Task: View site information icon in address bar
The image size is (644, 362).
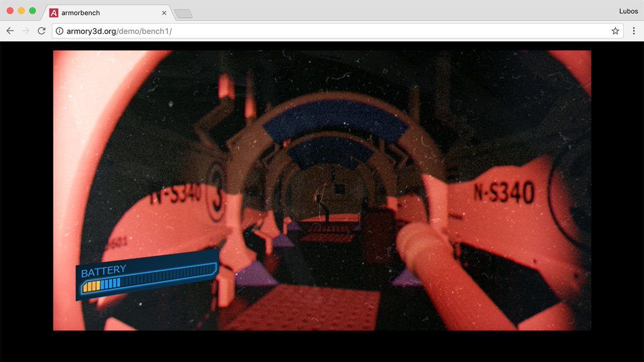Action: point(60,31)
